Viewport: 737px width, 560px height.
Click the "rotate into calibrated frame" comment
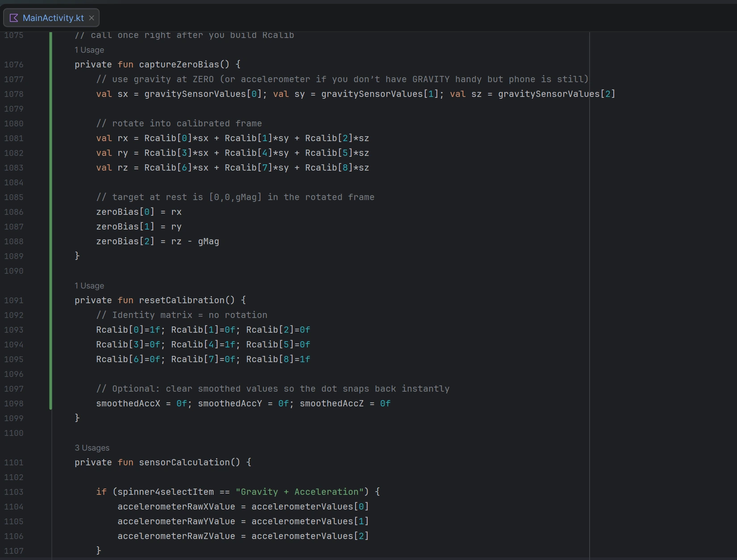179,123
